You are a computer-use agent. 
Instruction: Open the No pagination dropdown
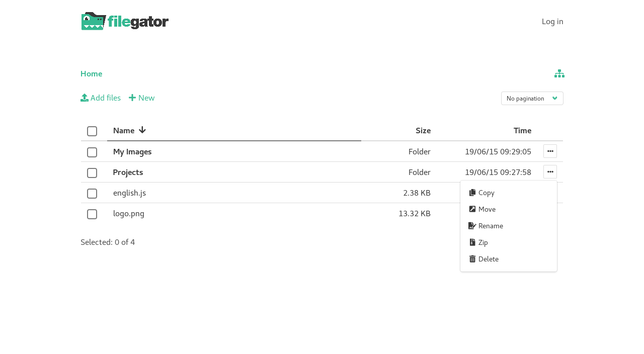click(532, 98)
